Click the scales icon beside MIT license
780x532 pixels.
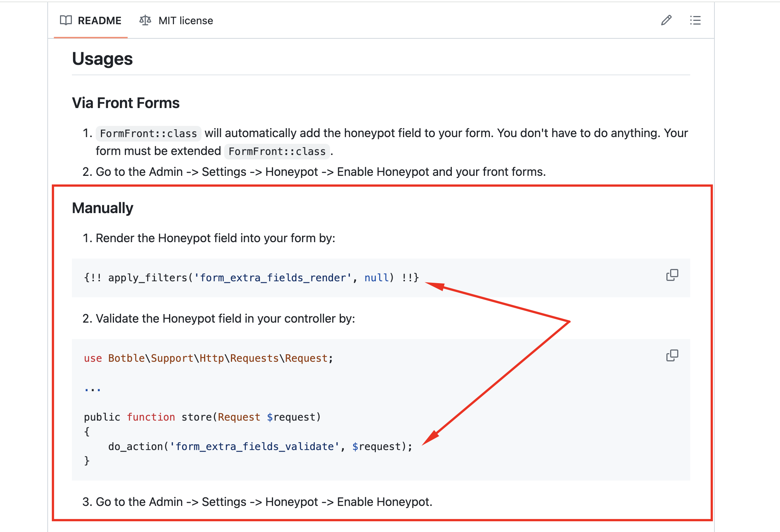pyautogui.click(x=145, y=20)
